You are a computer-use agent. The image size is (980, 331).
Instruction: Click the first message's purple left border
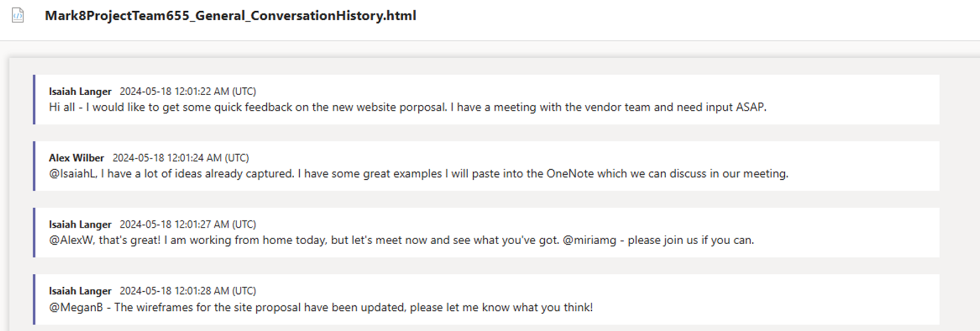(34, 100)
